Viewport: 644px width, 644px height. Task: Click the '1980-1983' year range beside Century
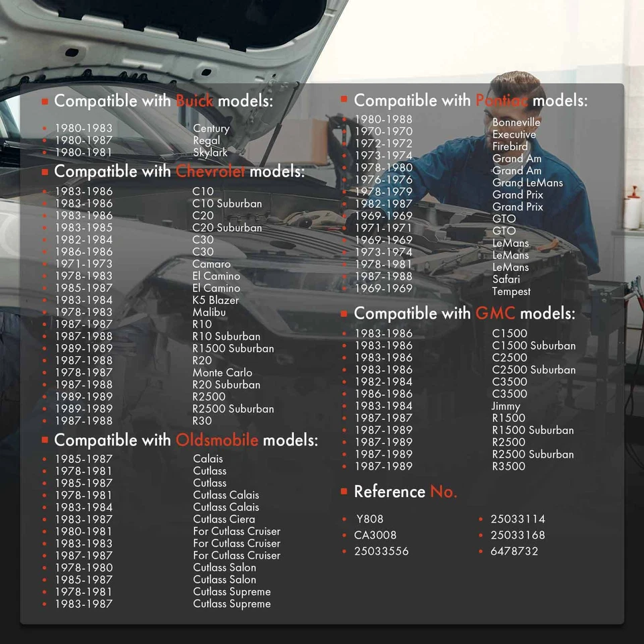[84, 128]
